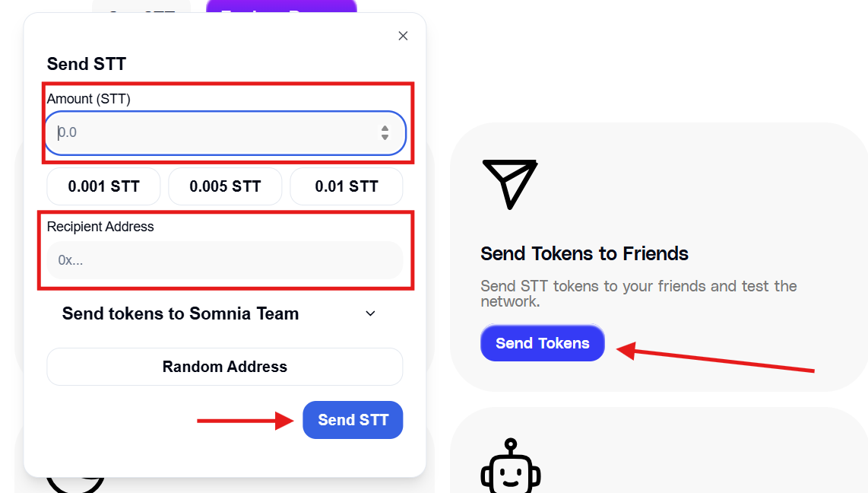Focus the Recipient Address 0x field
Screen dimensions: 868x493
(x=225, y=260)
